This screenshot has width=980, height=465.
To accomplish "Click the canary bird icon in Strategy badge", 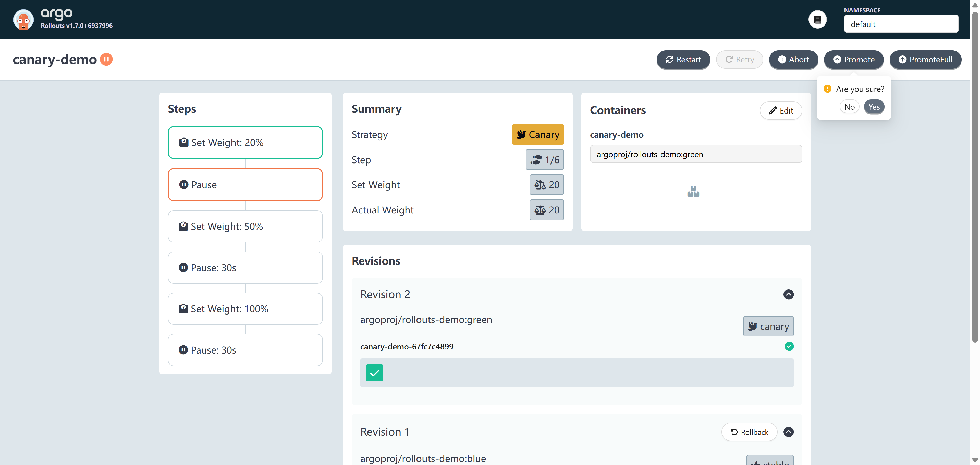I will [x=521, y=135].
